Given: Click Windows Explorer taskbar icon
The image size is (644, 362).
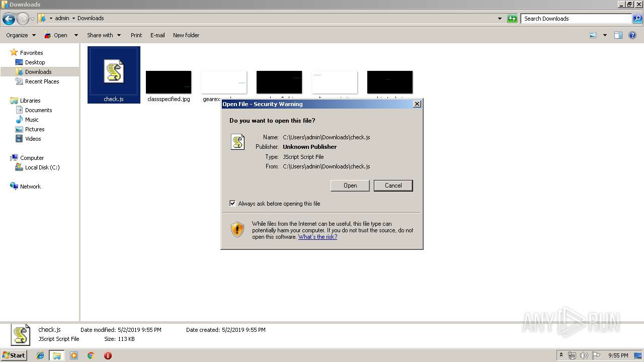Looking at the screenshot, I should (57, 355).
